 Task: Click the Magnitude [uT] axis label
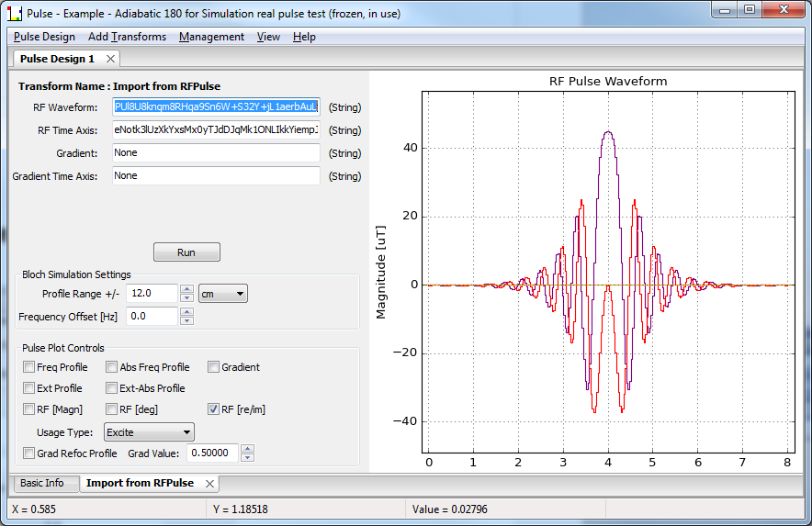point(381,273)
